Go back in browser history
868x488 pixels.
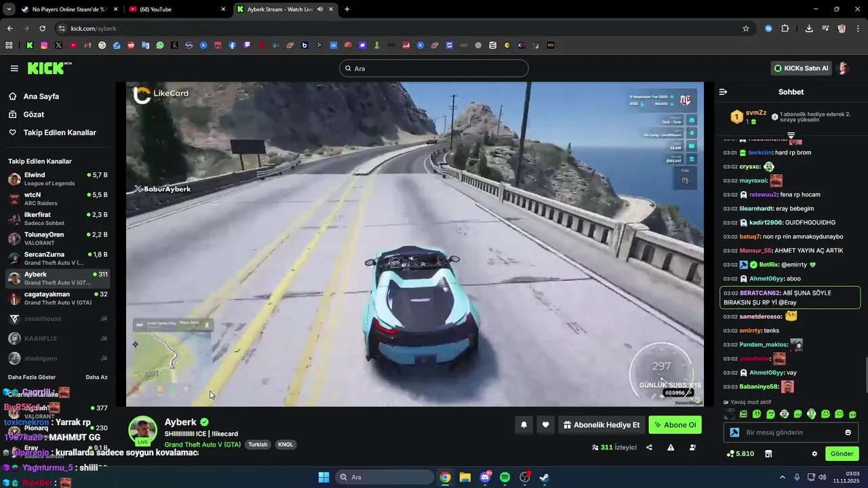(9, 28)
